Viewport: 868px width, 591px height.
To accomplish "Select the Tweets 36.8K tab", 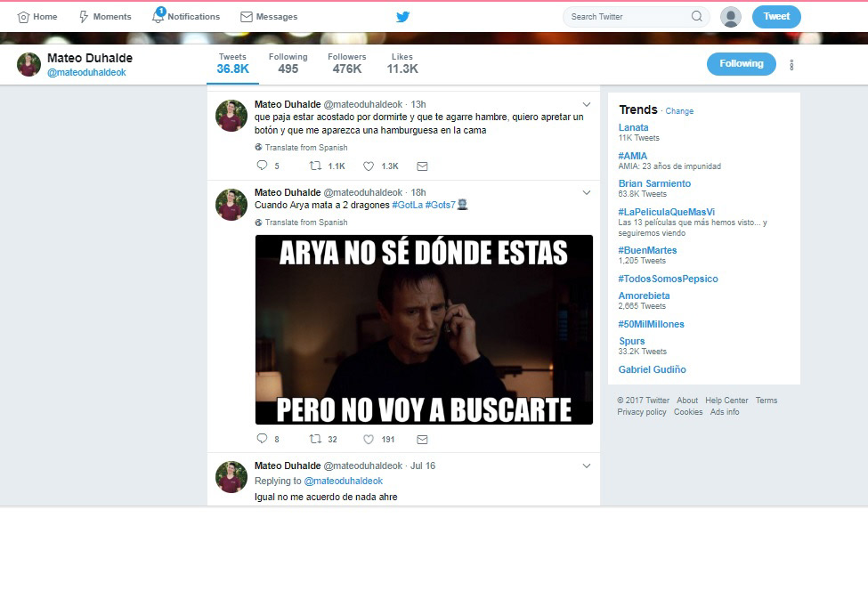I will pos(232,63).
